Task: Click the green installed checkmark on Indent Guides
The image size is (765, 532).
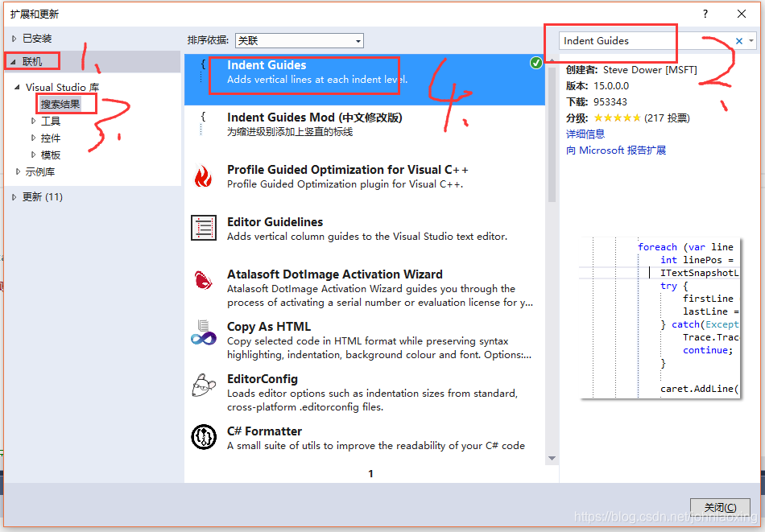Action: pos(535,63)
